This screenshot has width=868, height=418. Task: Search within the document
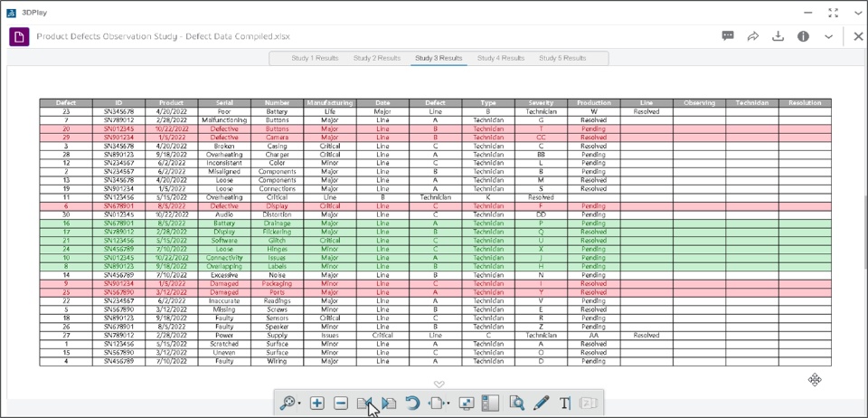(x=516, y=403)
